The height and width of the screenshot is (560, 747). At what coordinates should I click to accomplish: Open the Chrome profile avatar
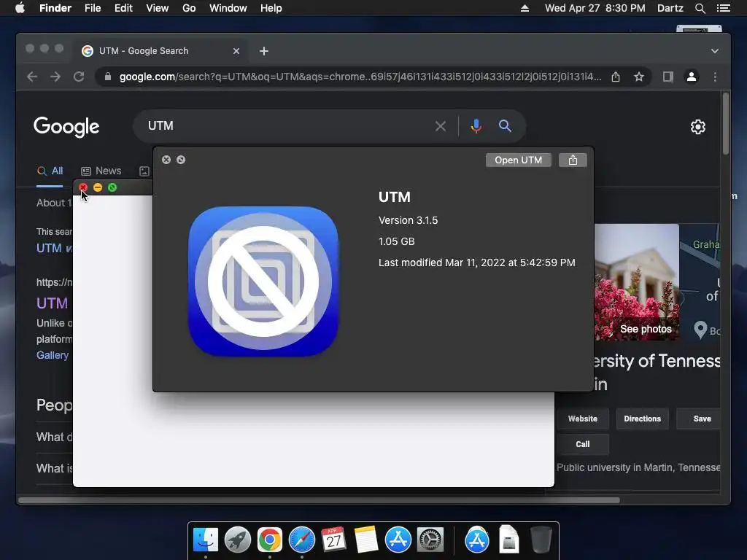(692, 77)
